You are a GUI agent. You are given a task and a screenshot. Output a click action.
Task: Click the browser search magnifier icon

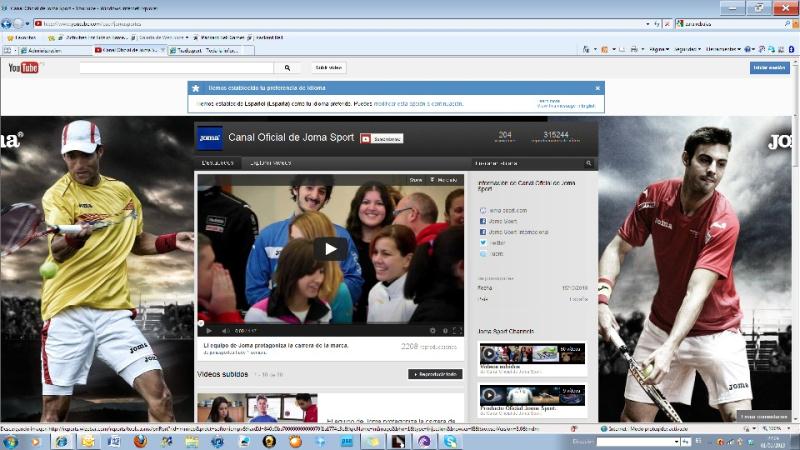(787, 23)
